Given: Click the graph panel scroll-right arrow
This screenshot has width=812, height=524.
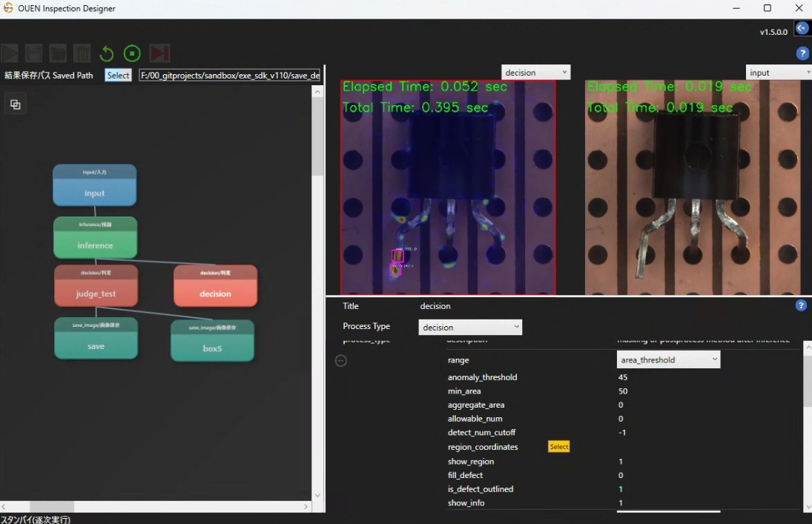Looking at the screenshot, I should point(306,506).
